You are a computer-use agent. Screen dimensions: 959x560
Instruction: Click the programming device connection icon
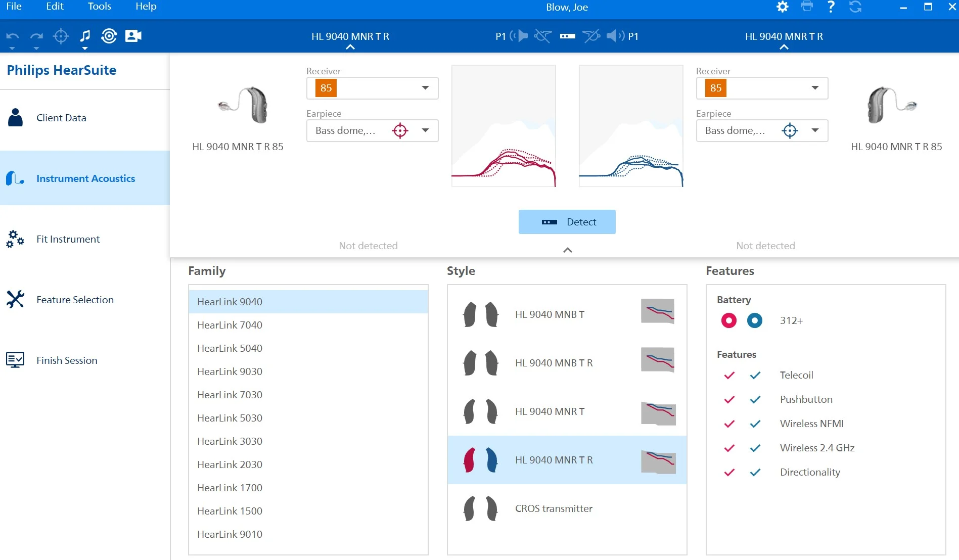[x=568, y=36]
